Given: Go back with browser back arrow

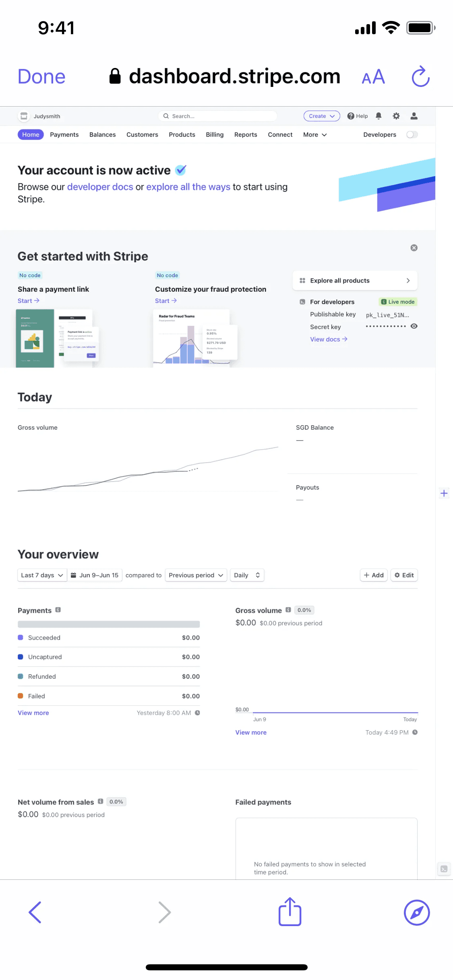Looking at the screenshot, I should pyautogui.click(x=35, y=912).
